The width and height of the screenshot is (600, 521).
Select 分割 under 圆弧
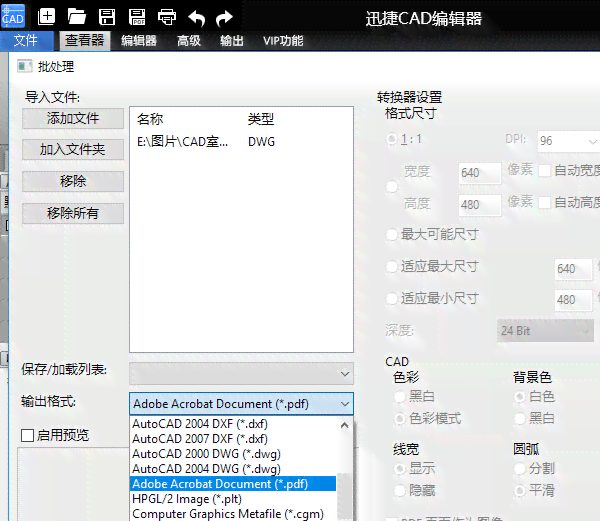[520, 469]
